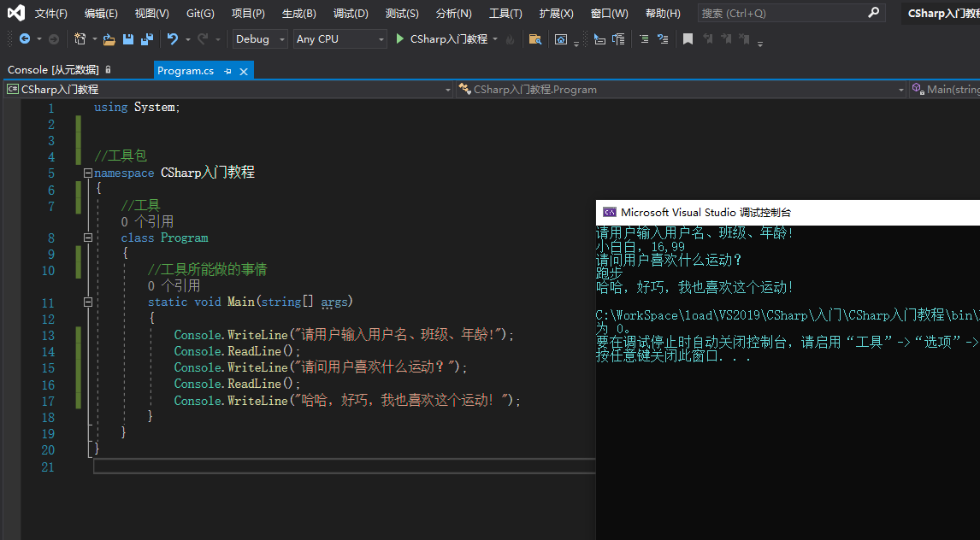Open the 项目(P) menu

click(248, 13)
